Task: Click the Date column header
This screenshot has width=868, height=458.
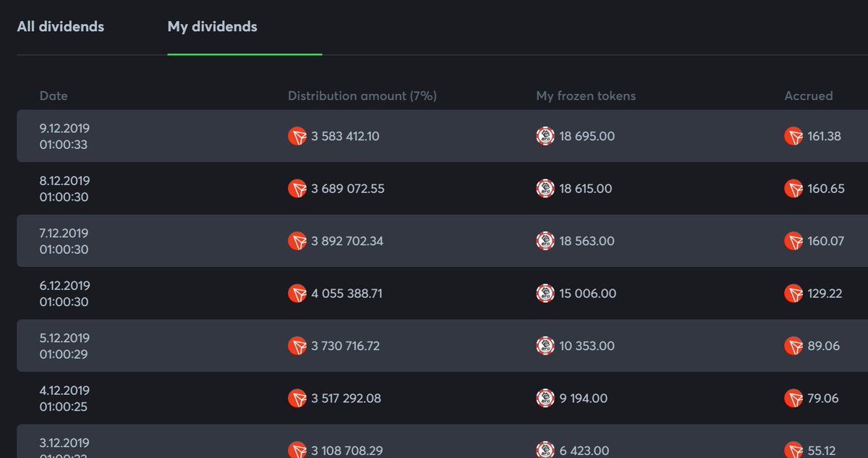Action: [x=54, y=96]
